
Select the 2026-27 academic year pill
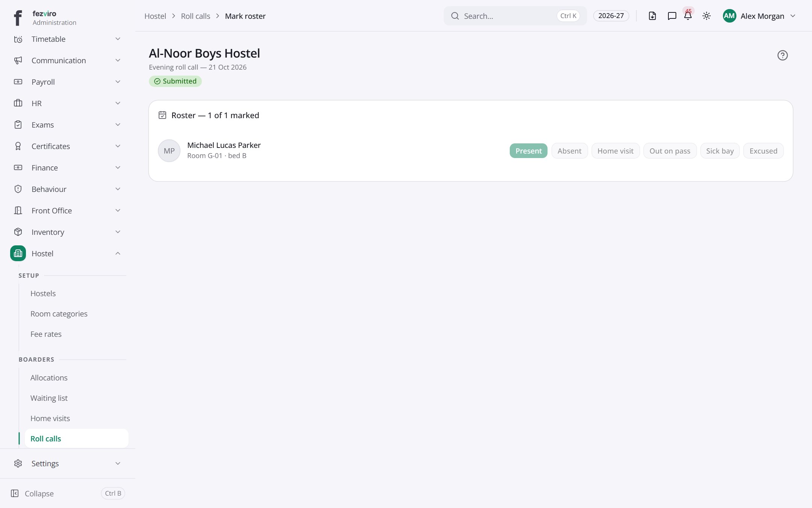coord(611,16)
